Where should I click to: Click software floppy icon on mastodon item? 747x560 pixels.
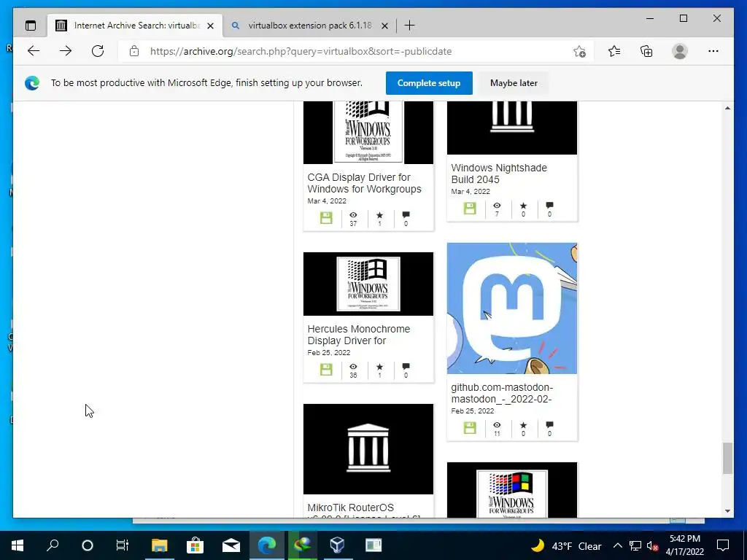(x=470, y=428)
